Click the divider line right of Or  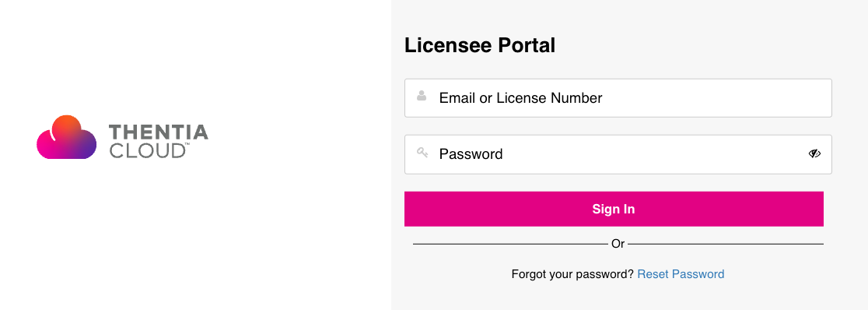point(726,244)
